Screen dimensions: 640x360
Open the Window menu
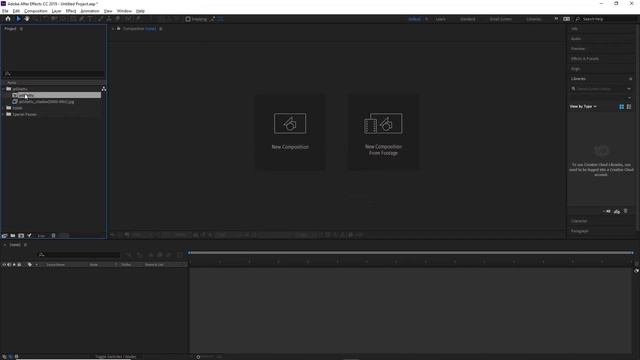coord(124,11)
